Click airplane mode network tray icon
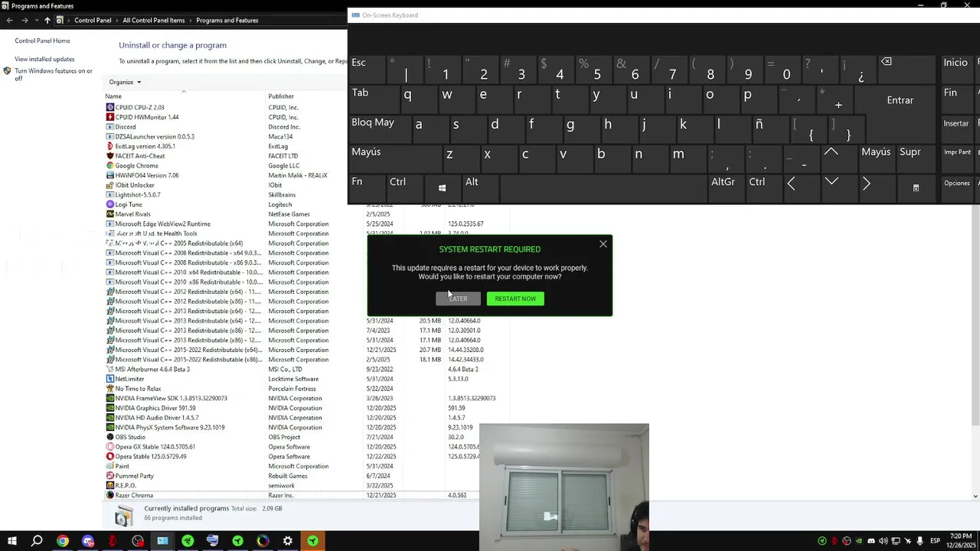The width and height of the screenshot is (980, 551). tap(908, 541)
